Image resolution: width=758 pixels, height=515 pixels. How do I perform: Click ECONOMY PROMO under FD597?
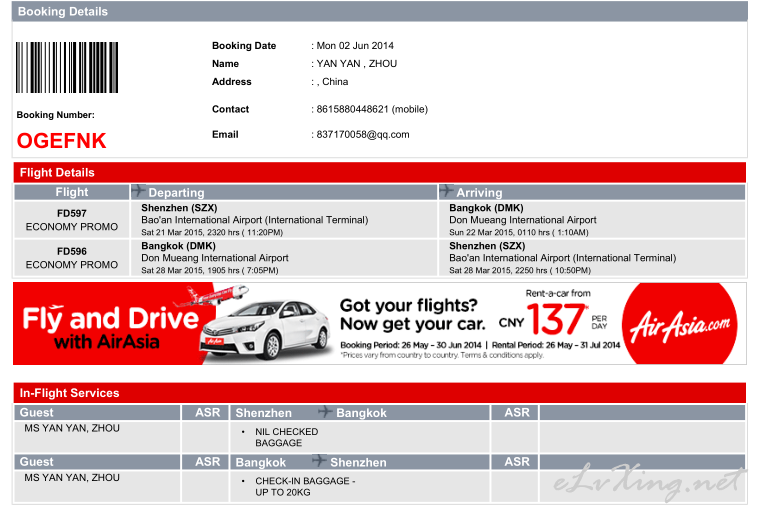point(72,227)
